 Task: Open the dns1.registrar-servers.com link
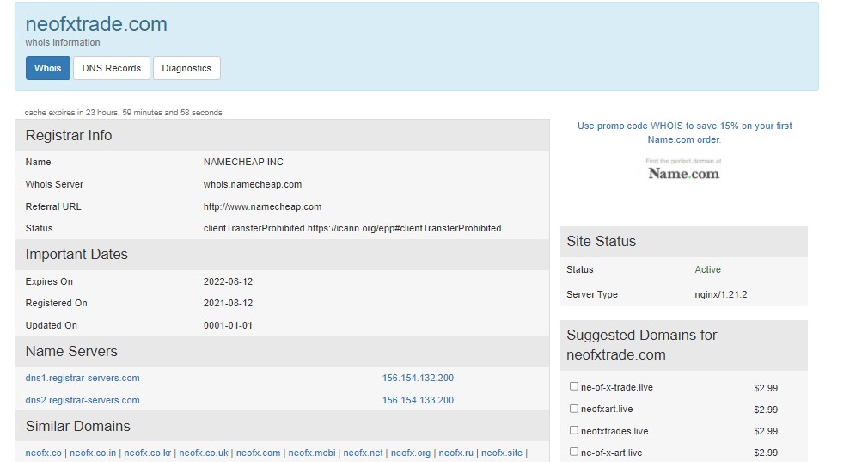(83, 378)
